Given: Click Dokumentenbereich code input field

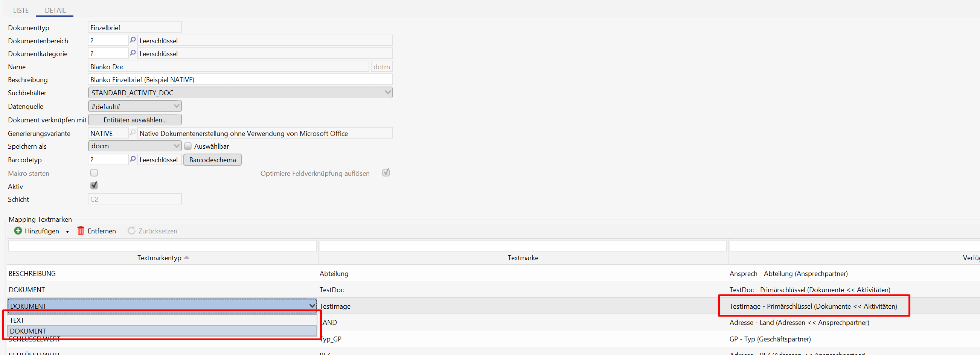Looking at the screenshot, I should coord(108,40).
